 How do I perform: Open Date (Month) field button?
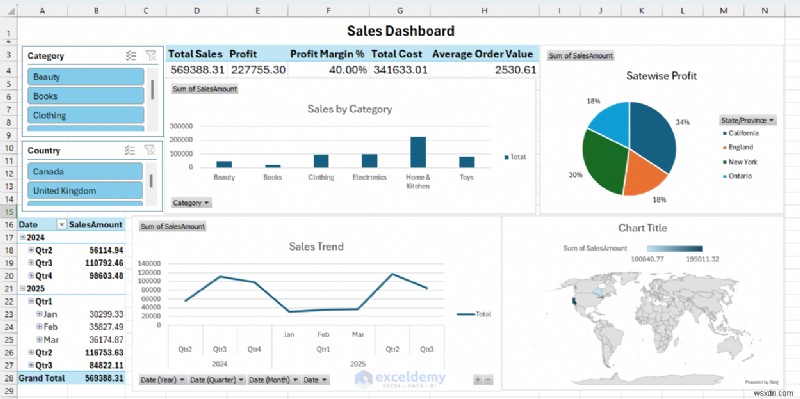coord(274,380)
